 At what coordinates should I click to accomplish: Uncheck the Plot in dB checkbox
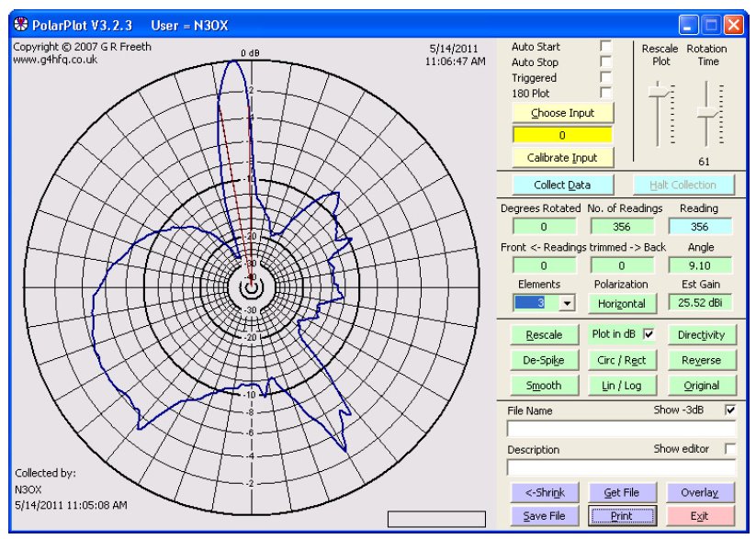tap(649, 334)
